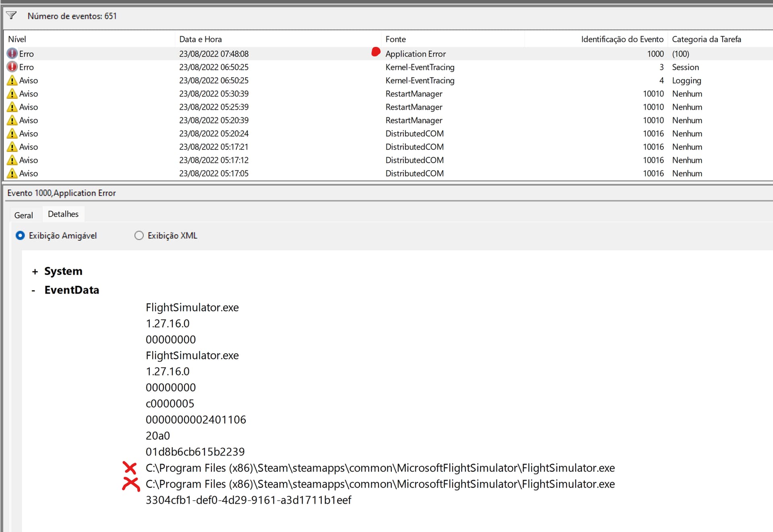Click the Categoria da Tarefa column header
Viewport: 773px width, 532px height.
tap(707, 39)
